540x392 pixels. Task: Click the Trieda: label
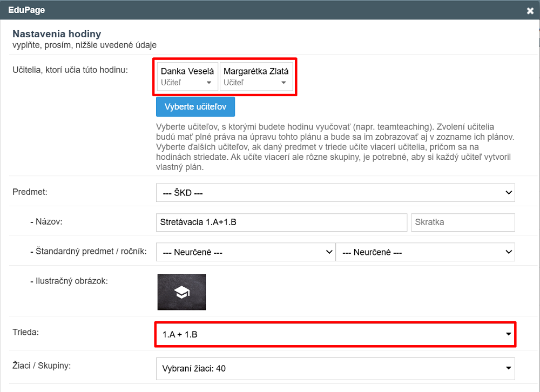click(x=26, y=332)
